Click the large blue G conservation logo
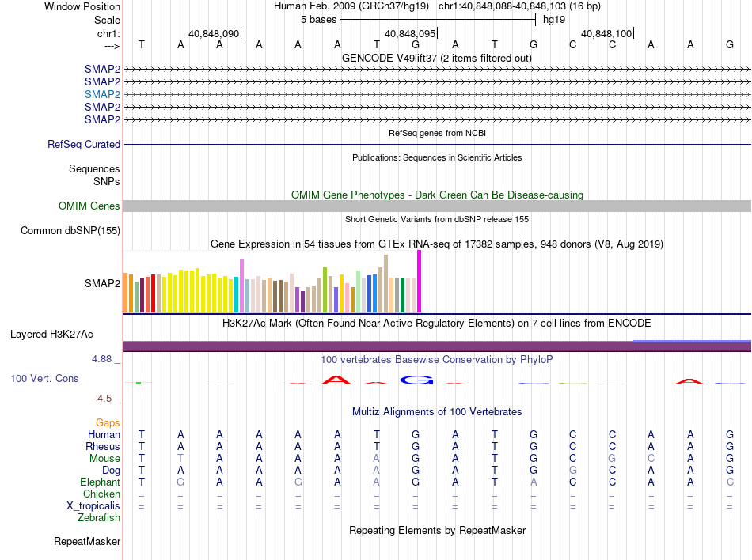The width and height of the screenshot is (752, 560). click(416, 380)
